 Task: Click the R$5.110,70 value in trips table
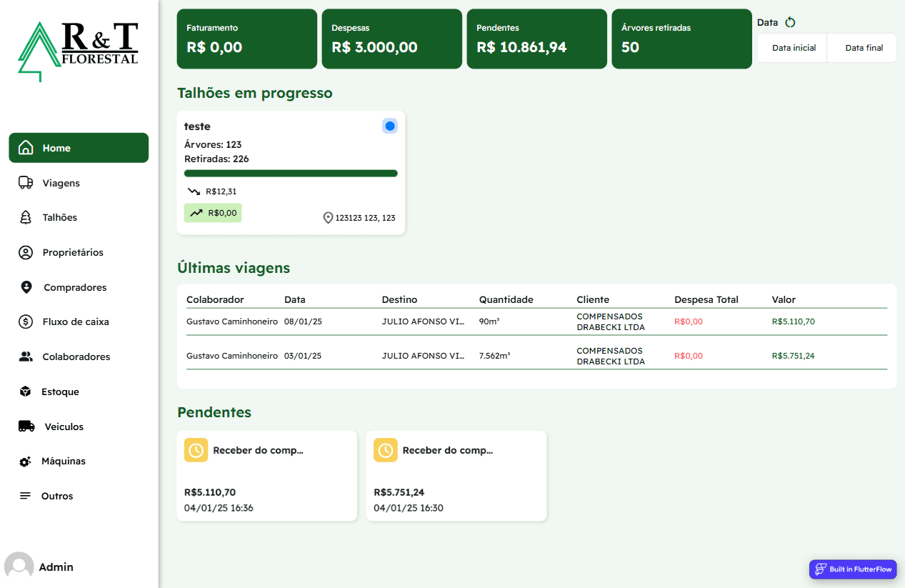794,322
